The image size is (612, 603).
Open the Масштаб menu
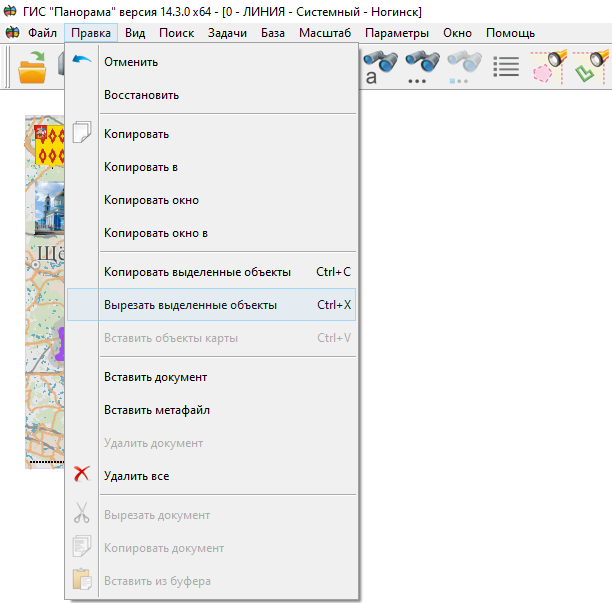point(324,33)
